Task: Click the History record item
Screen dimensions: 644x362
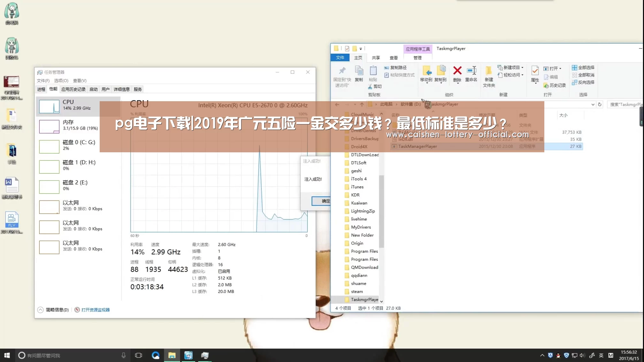Action: pos(555,86)
